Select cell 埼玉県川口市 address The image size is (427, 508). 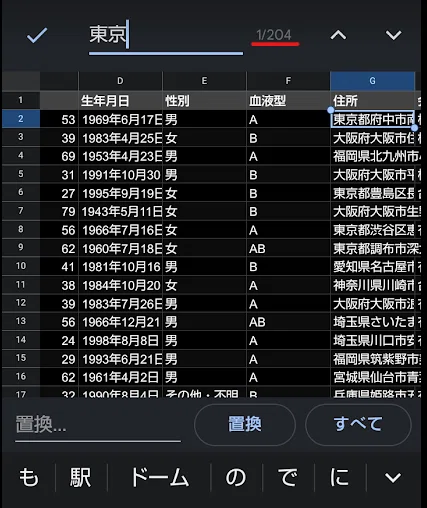(373, 341)
